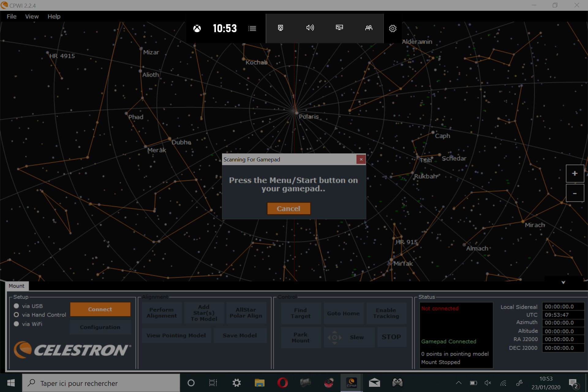
Task: Open File Explorer from the taskbar
Action: [259, 383]
